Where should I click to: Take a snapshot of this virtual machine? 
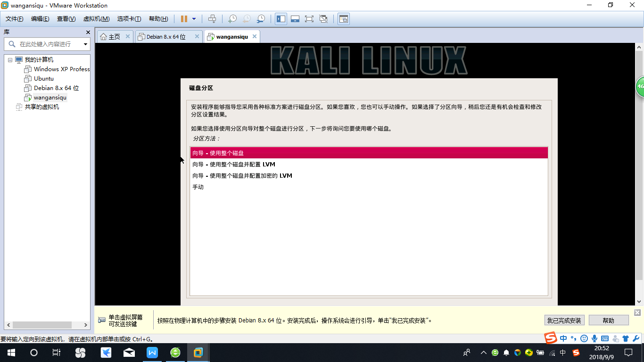click(x=232, y=19)
